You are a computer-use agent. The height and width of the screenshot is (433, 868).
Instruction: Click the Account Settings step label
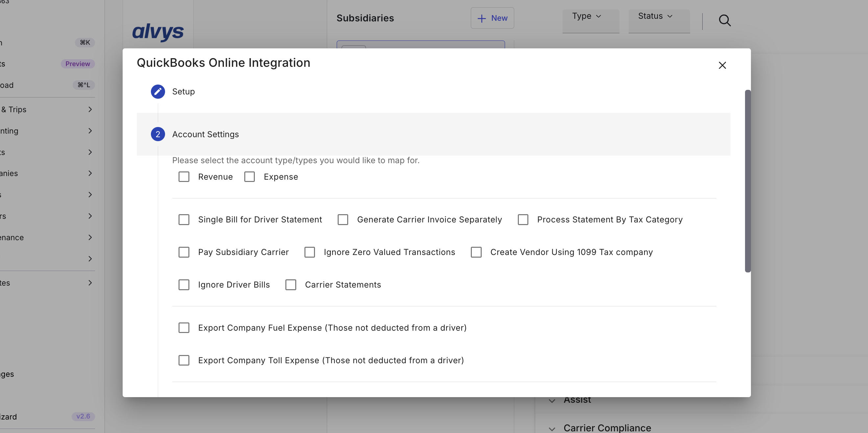[x=205, y=134]
